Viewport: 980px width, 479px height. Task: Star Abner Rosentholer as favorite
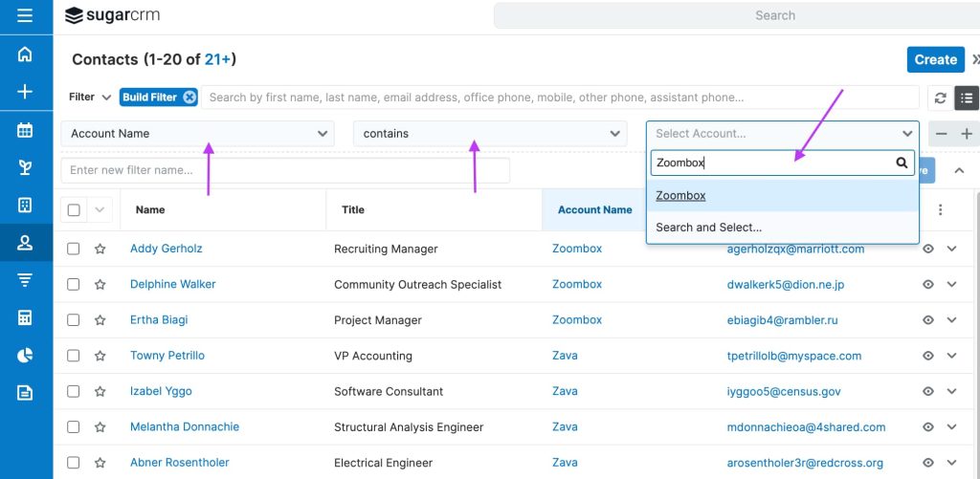pyautogui.click(x=100, y=463)
